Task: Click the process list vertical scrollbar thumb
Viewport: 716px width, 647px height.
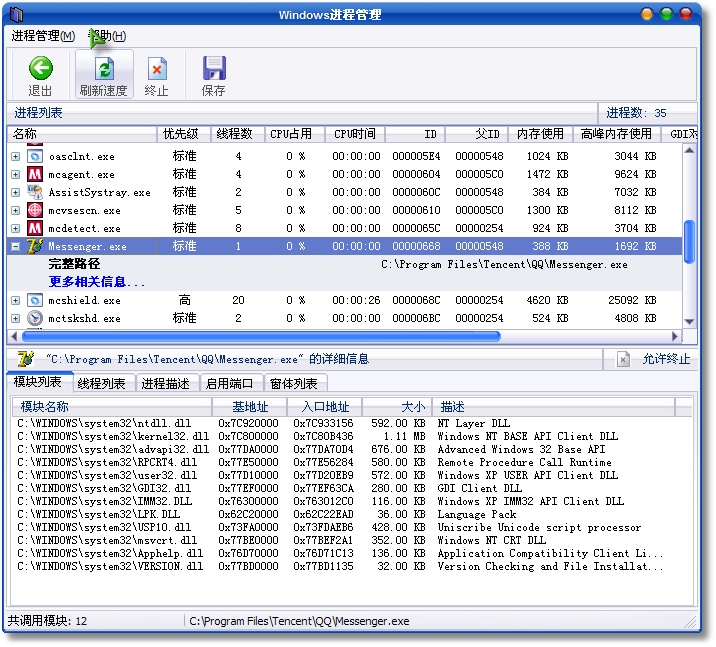Action: click(x=690, y=242)
